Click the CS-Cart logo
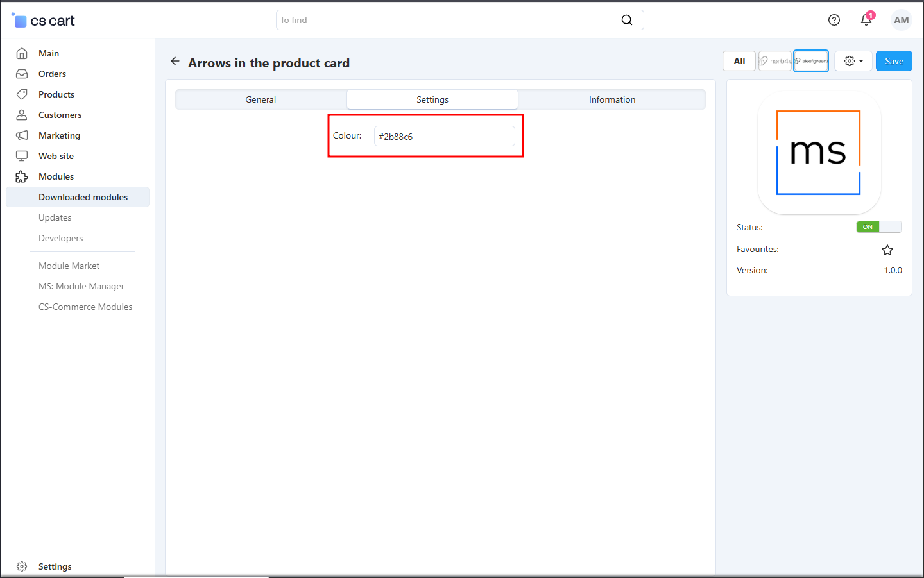Image resolution: width=924 pixels, height=578 pixels. (x=44, y=21)
